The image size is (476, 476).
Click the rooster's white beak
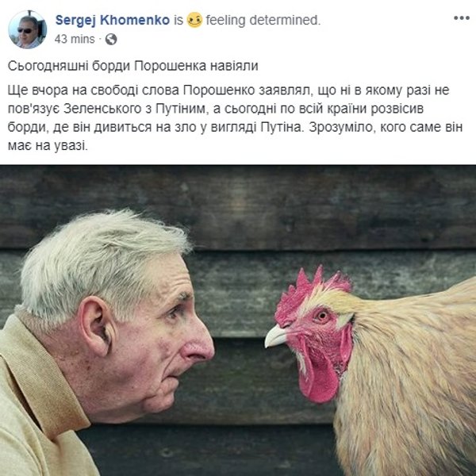[x=276, y=336]
